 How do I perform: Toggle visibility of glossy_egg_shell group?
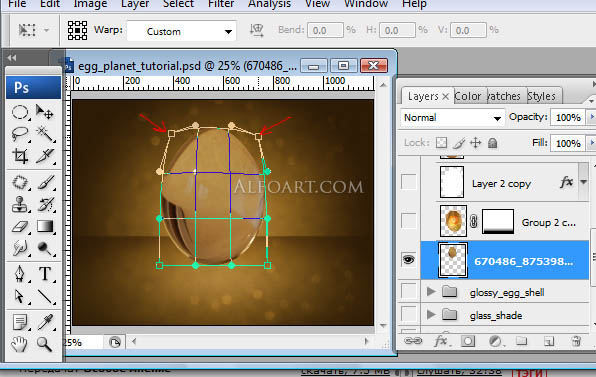(409, 292)
